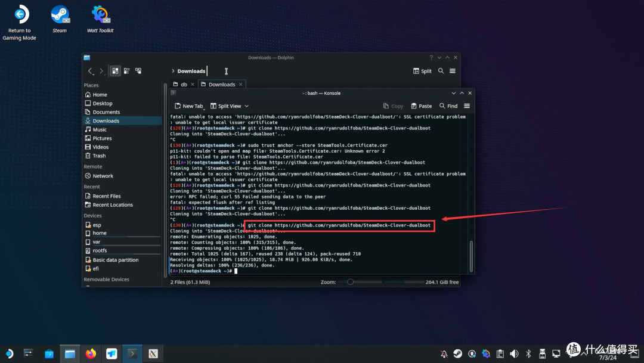Viewport: 644px width, 363px height.
Task: Click Split View in Konsole toolbar
Action: pos(225,106)
